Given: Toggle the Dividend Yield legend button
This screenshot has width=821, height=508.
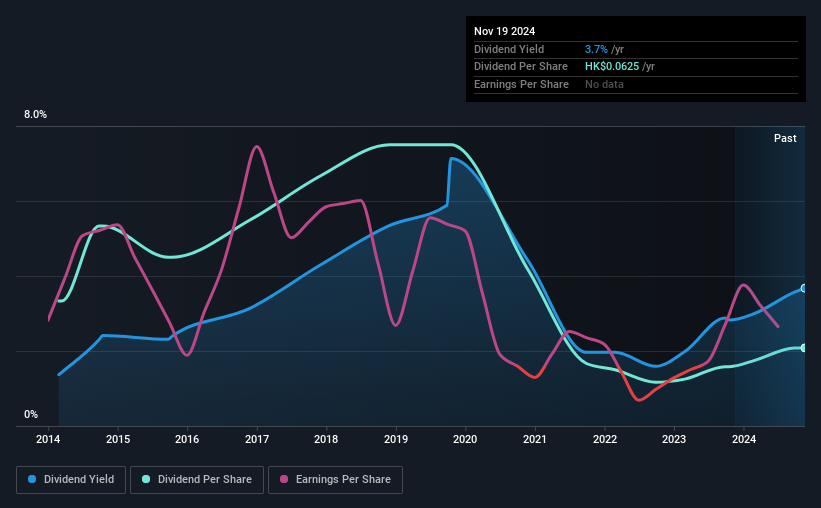Looking at the screenshot, I should click(71, 480).
